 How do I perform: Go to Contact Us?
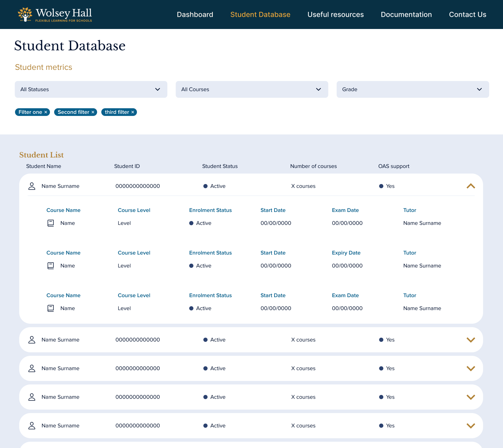pos(468,15)
